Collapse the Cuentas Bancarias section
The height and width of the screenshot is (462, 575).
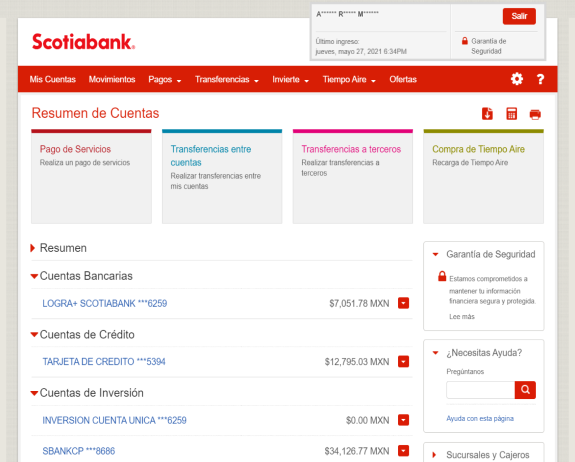tap(34, 276)
